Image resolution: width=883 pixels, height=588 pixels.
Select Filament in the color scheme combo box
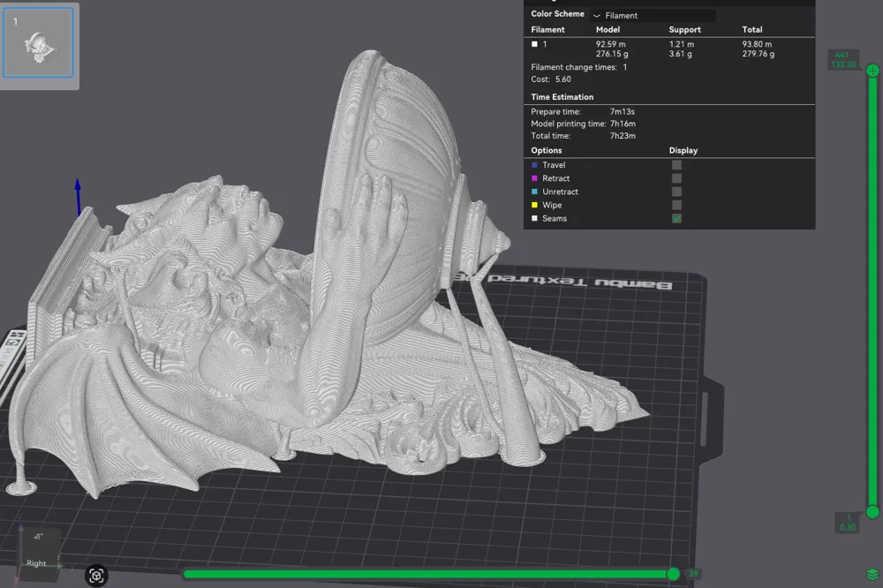click(x=620, y=16)
